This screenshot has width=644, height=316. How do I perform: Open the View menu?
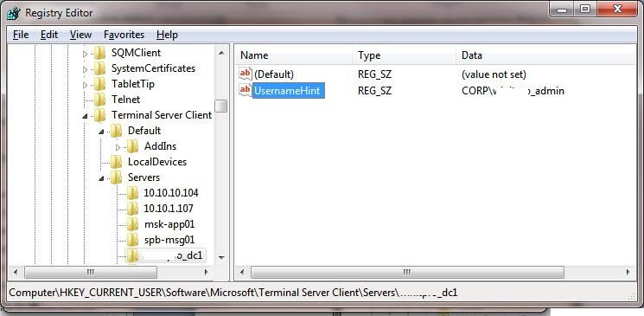(x=80, y=35)
